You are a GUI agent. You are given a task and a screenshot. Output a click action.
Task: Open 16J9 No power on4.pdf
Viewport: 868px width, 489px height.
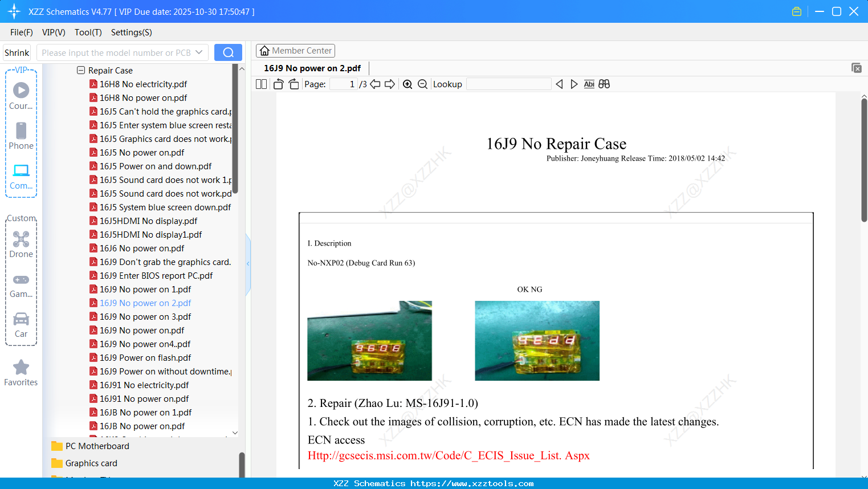(x=145, y=344)
